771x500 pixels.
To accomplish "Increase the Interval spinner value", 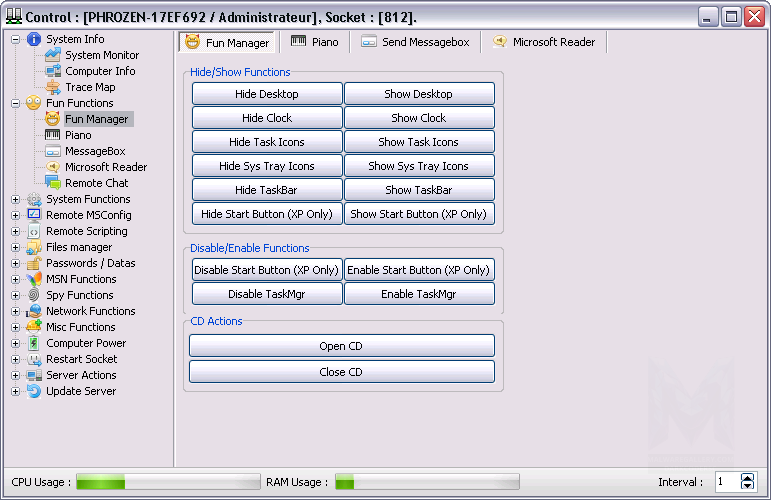I will click(x=748, y=477).
